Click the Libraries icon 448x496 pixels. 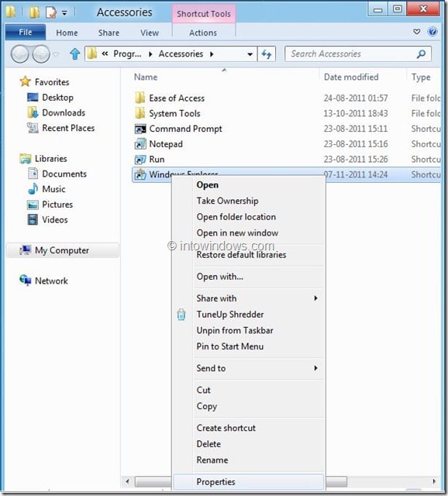pos(26,158)
